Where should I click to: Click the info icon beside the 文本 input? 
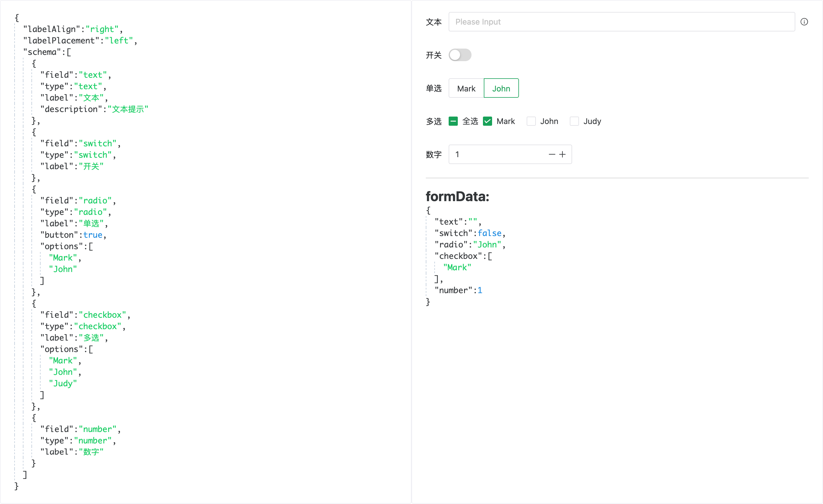click(x=805, y=21)
